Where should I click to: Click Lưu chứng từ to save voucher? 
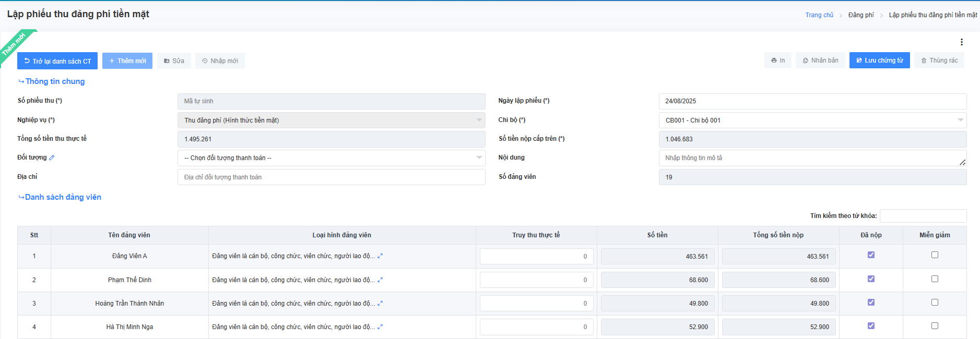click(x=879, y=60)
